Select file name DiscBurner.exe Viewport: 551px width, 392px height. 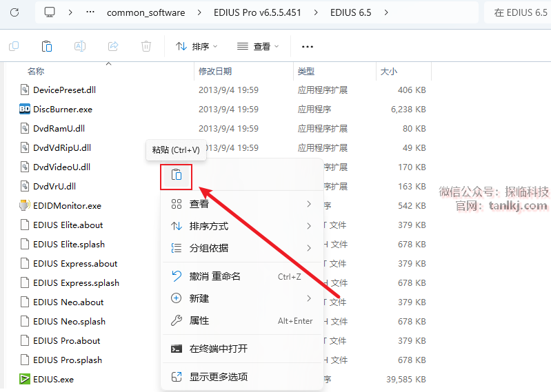[x=63, y=109]
